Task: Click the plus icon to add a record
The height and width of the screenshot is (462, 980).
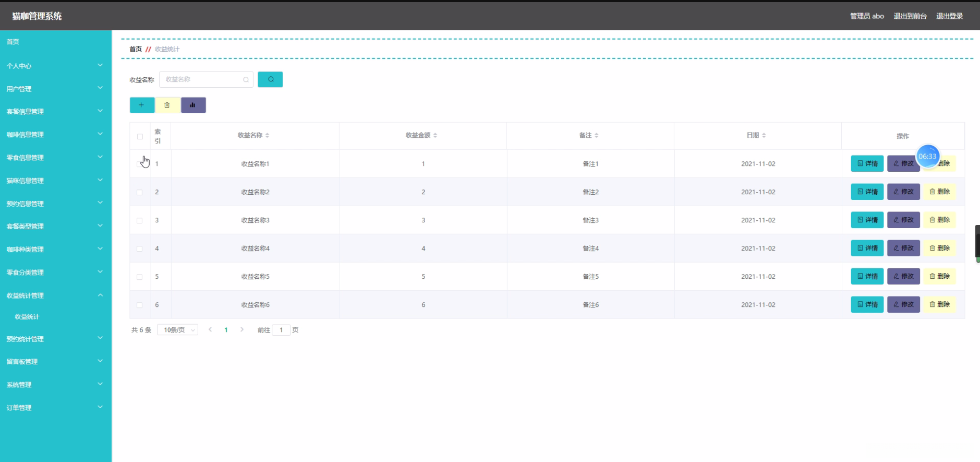Action: pyautogui.click(x=142, y=105)
